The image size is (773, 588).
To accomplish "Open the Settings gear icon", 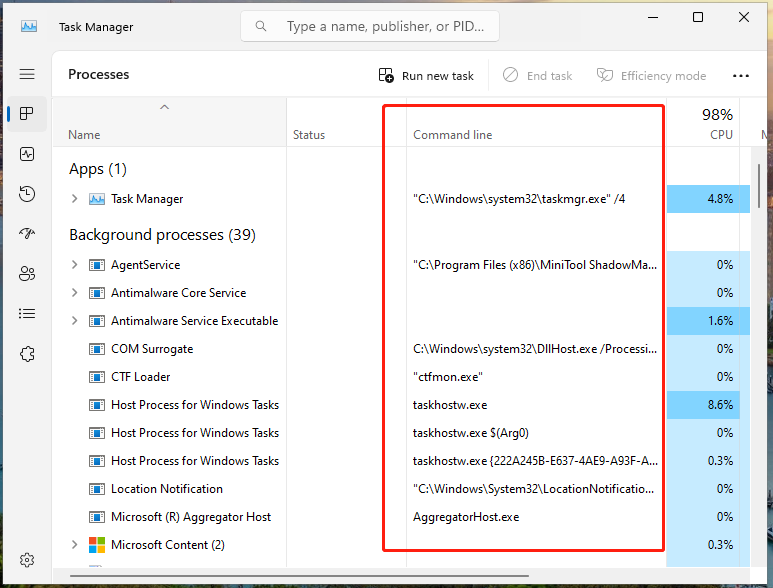I will 27,560.
